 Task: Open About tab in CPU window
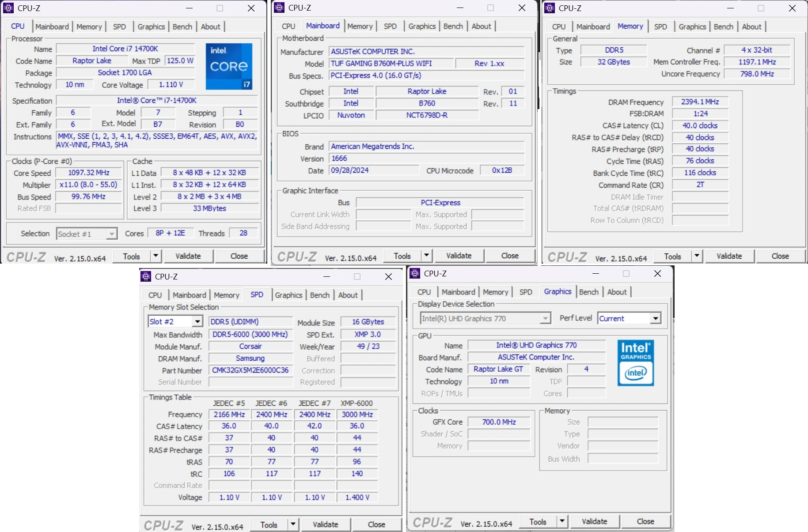[211, 26]
